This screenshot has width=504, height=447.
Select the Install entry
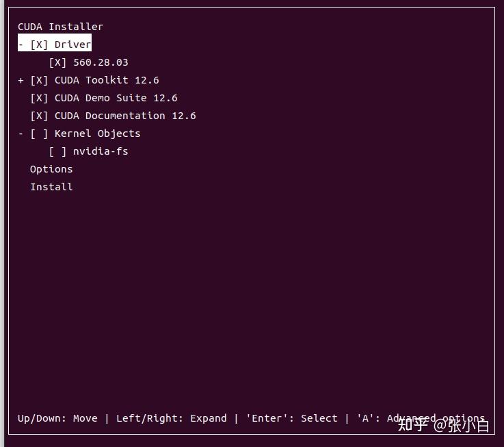coord(51,187)
